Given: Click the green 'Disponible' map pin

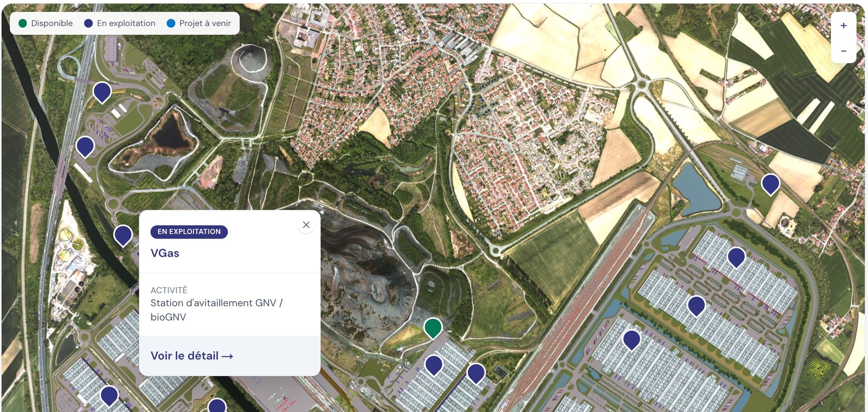Looking at the screenshot, I should [433, 328].
